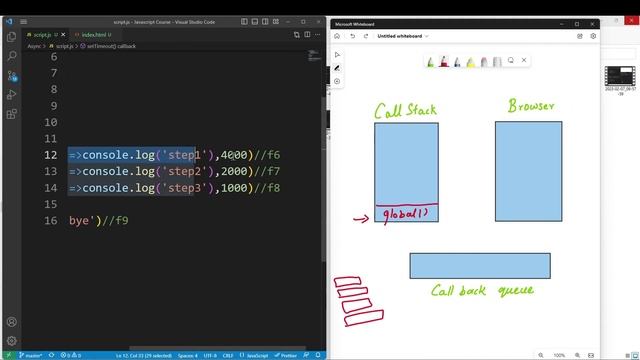The image size is (640, 360).
Task: Toggle the bottom panel layout button
Action: [x=255, y=22]
